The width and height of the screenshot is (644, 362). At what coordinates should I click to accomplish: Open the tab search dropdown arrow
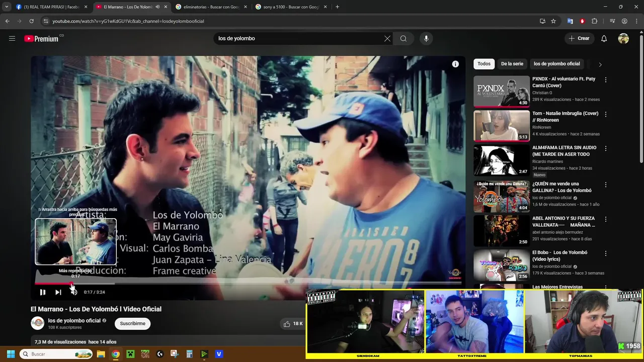(6, 7)
